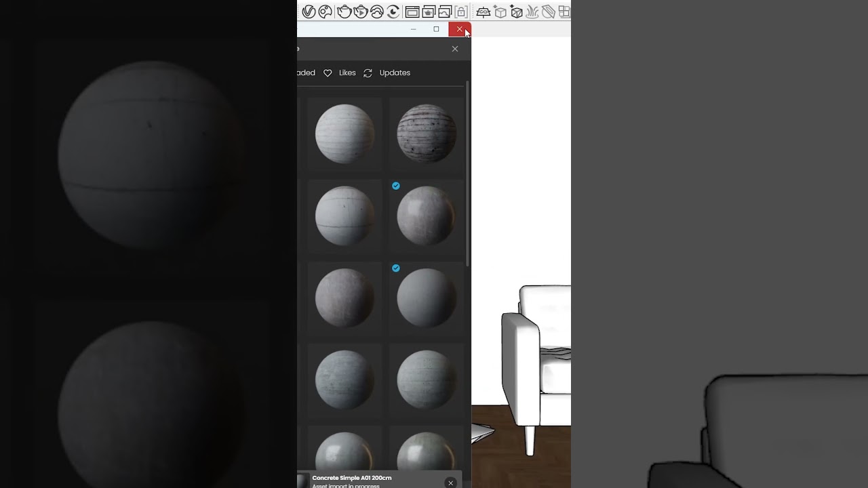Add V-Ray Fur to selection
The height and width of the screenshot is (488, 868).
click(x=532, y=12)
